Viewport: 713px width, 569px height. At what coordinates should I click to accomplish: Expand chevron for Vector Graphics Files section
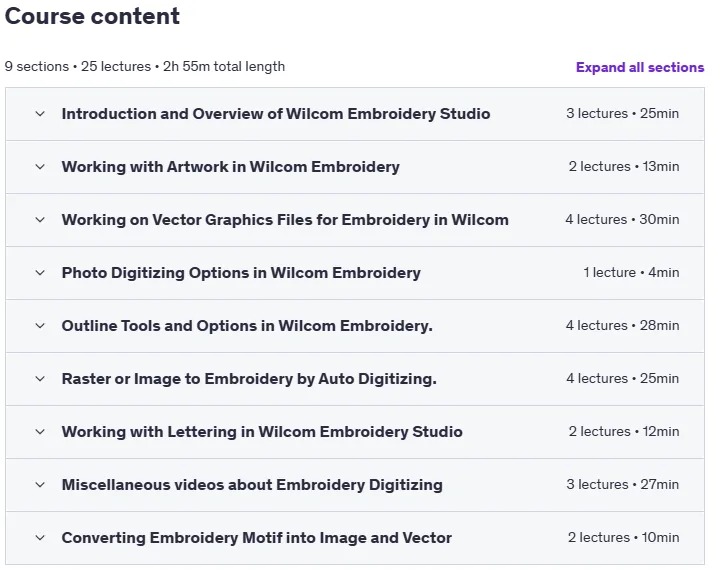[40, 220]
